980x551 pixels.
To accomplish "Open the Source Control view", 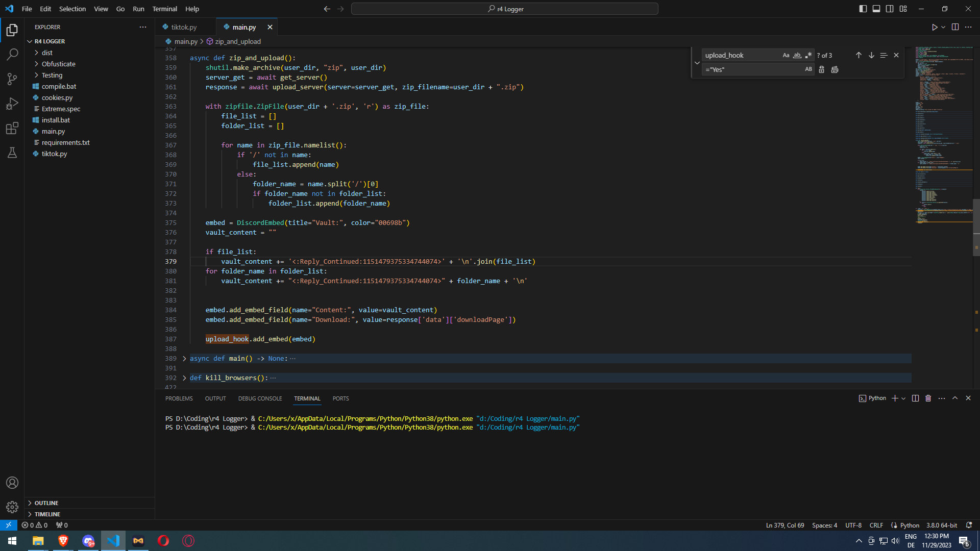I will coord(12,79).
